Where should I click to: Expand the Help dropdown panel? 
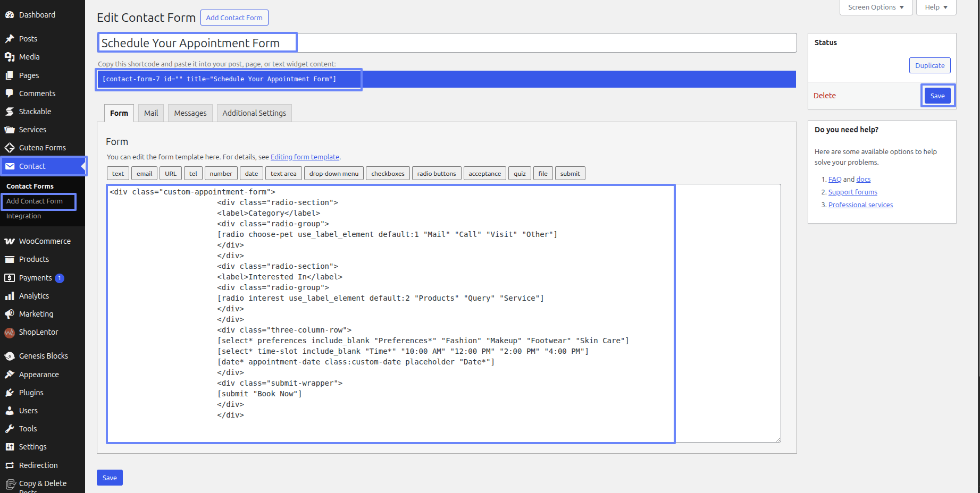935,7
